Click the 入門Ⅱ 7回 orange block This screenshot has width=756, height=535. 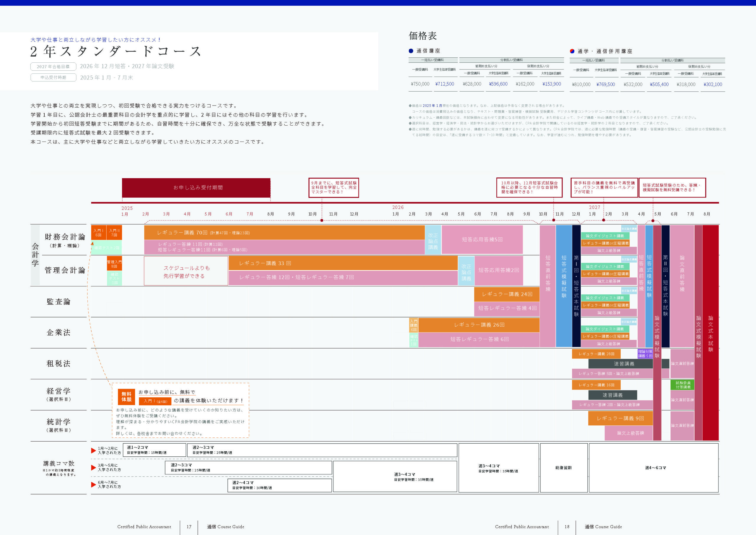114,233
